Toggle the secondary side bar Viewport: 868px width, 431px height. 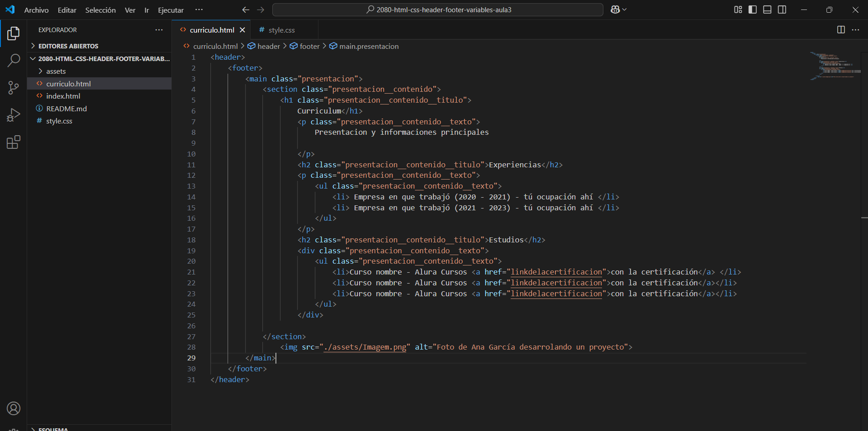782,9
